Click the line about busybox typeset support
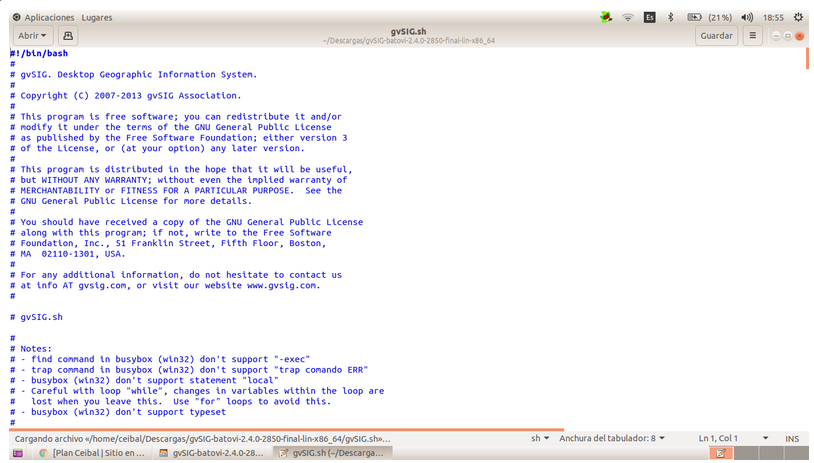This screenshot has height=463, width=814. 118,412
